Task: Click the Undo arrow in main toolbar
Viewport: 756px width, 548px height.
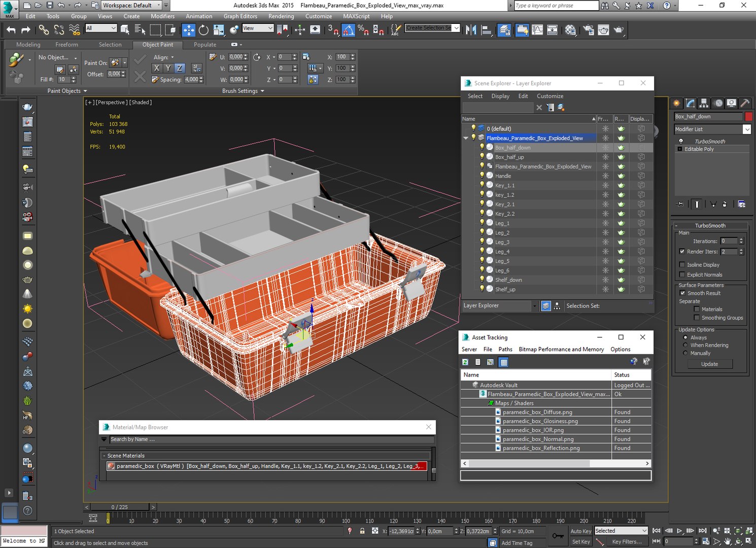Action: [11, 30]
